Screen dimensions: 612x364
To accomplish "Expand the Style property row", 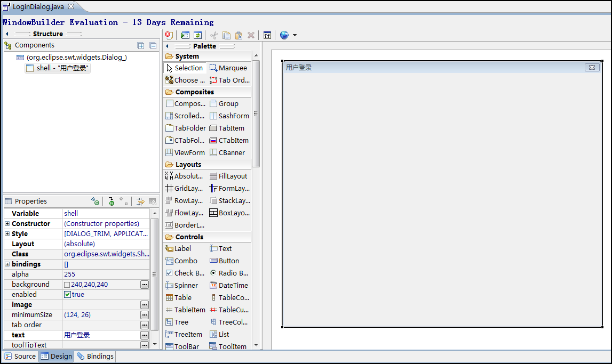I will [x=7, y=234].
